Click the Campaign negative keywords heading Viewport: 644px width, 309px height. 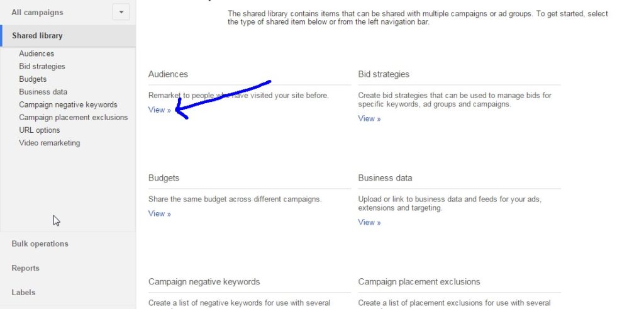coord(204,281)
